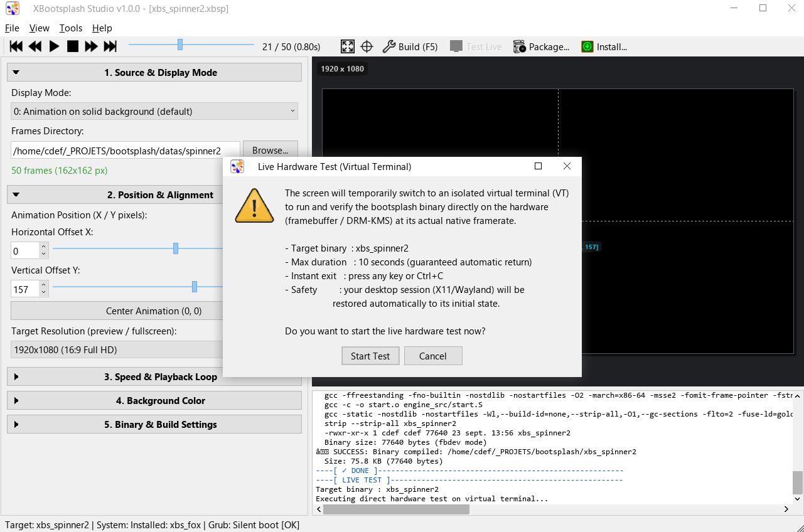Run Build (F5) with the wrench icon
Image resolution: width=804 pixels, height=532 pixels.
410,46
